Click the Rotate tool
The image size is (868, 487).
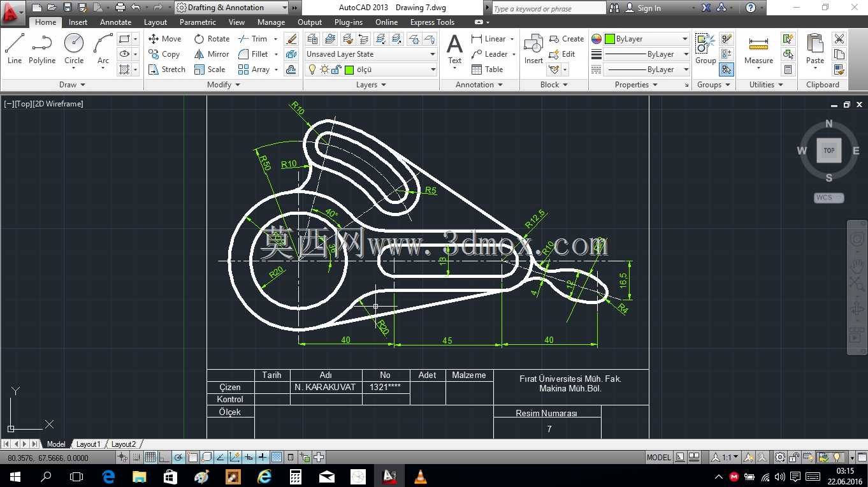pyautogui.click(x=212, y=39)
